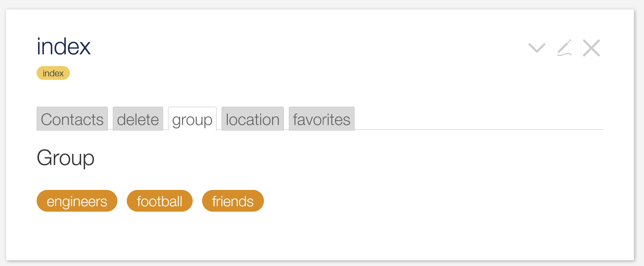The image size is (644, 266).
Task: Click the Group heading text
Action: (x=66, y=158)
